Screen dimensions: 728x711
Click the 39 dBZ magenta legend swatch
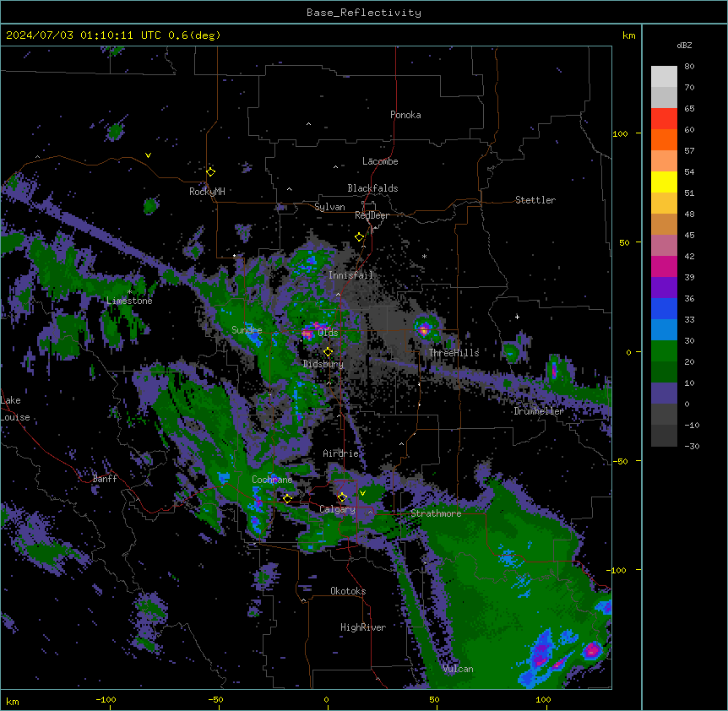(664, 266)
